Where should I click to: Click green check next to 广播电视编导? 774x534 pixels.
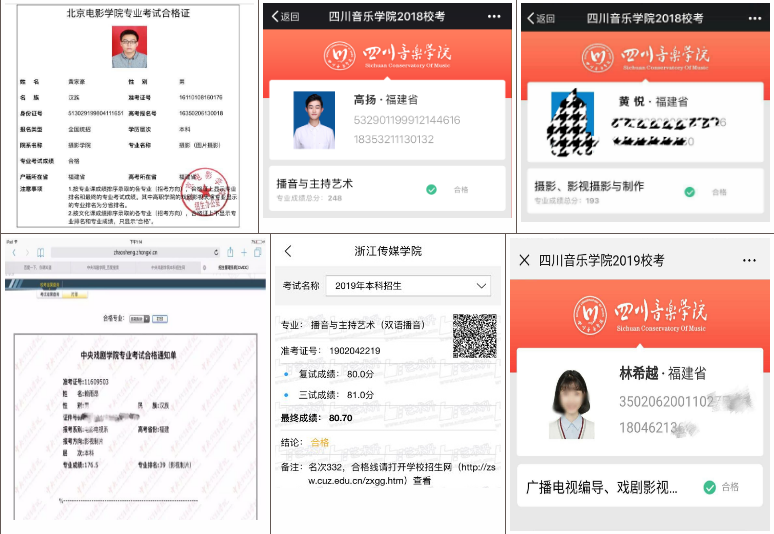tap(709, 488)
